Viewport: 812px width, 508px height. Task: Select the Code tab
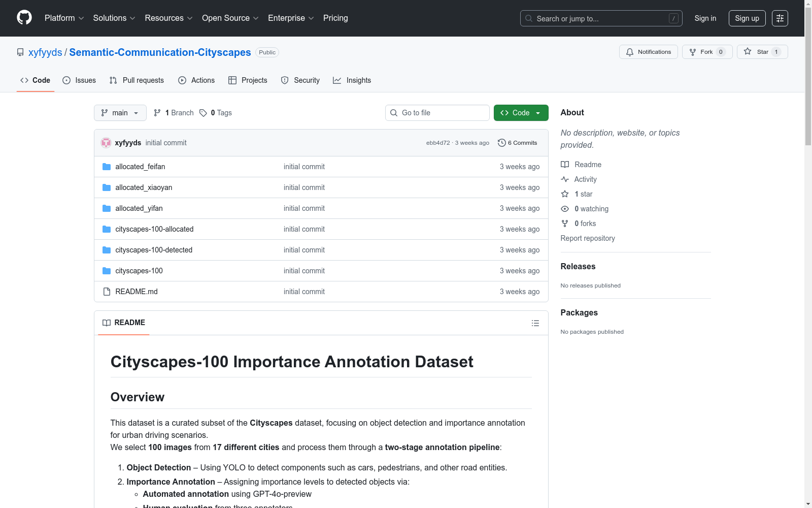point(36,80)
